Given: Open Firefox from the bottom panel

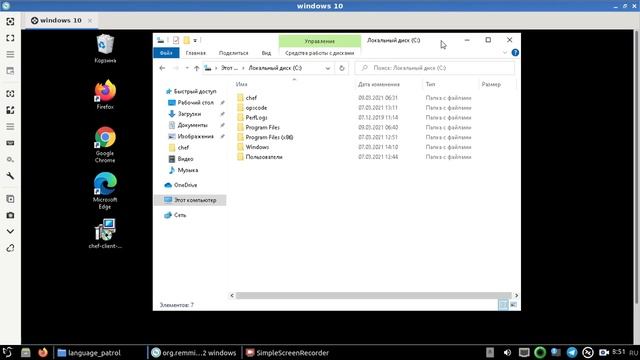Looking at the screenshot, I should pyautogui.click(x=42, y=352).
